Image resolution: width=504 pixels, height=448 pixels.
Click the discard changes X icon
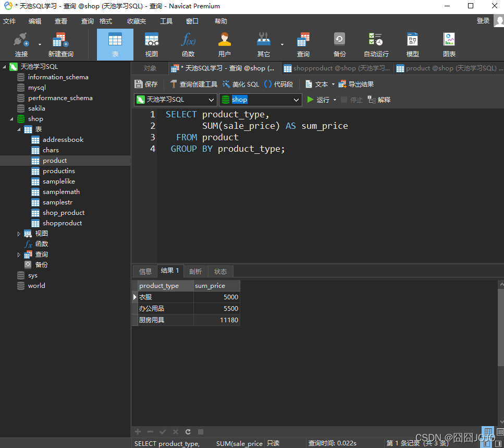[x=176, y=432]
